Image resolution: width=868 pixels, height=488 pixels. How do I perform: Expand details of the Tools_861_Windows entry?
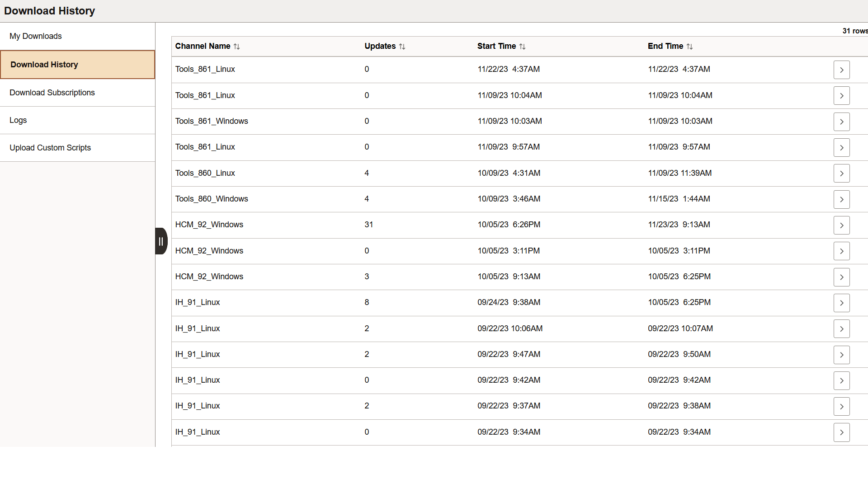point(841,121)
